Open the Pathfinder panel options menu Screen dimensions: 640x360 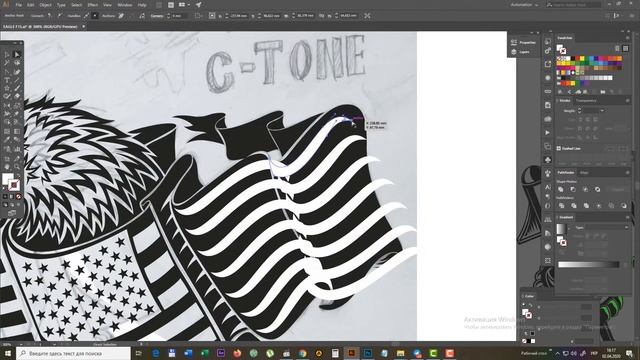pos(628,173)
